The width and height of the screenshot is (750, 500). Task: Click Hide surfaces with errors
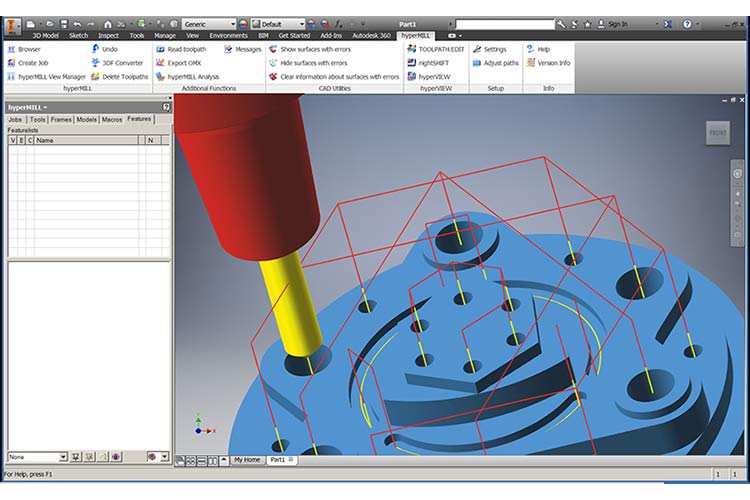[308, 63]
